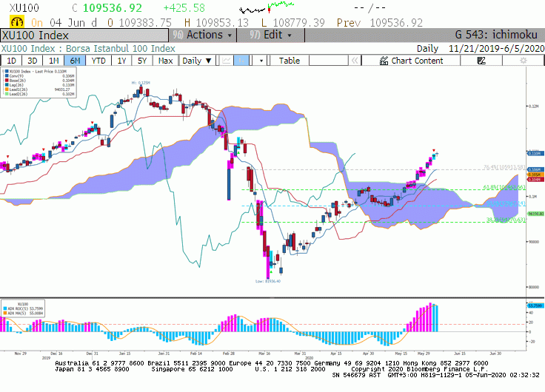Viewport: 545px width, 392px height.
Task: Select the 3D range tab
Action: pos(33,61)
